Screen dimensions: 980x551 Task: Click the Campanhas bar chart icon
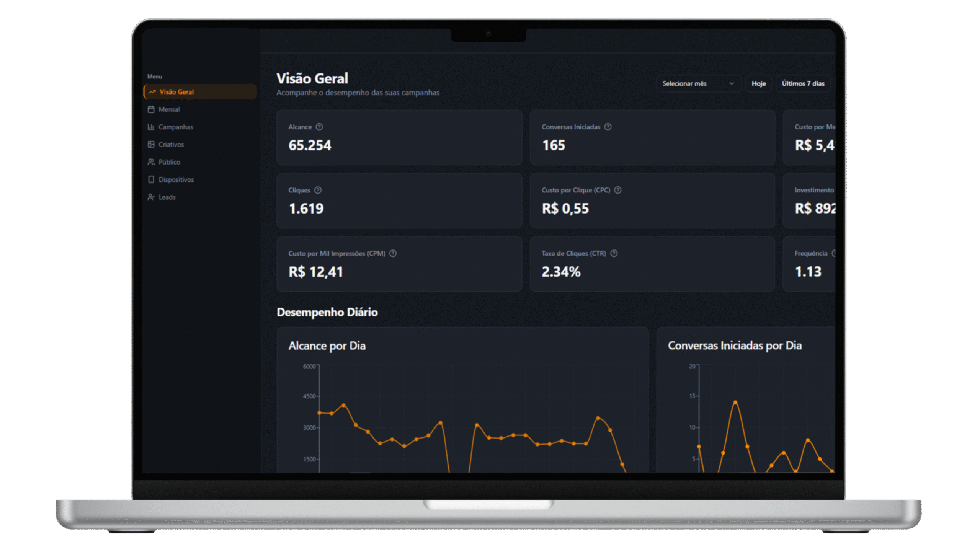pyautogui.click(x=151, y=127)
